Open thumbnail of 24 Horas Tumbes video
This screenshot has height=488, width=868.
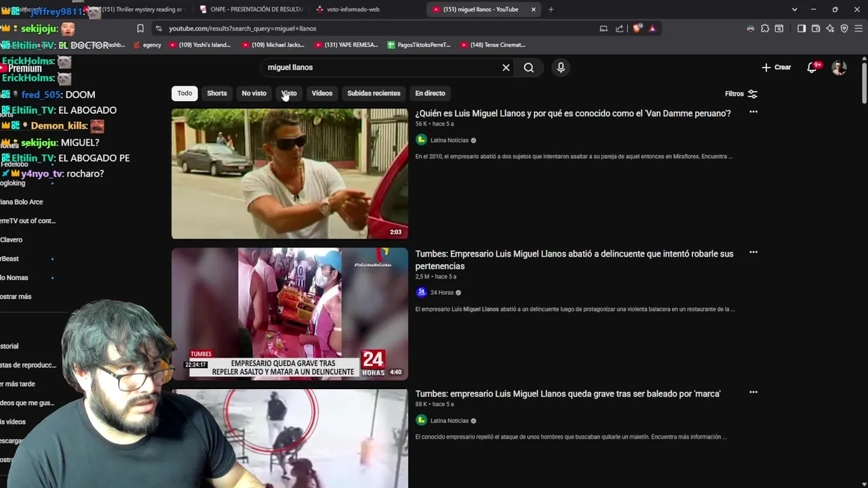tap(290, 313)
